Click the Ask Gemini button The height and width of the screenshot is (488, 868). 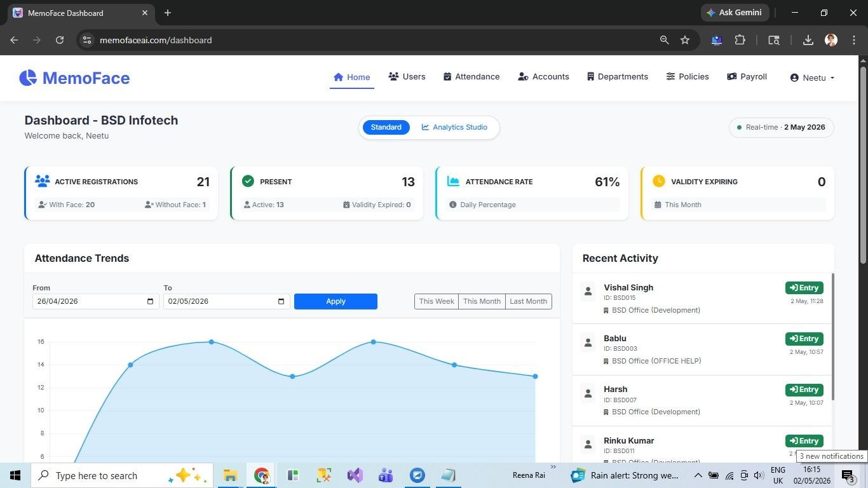pyautogui.click(x=735, y=13)
